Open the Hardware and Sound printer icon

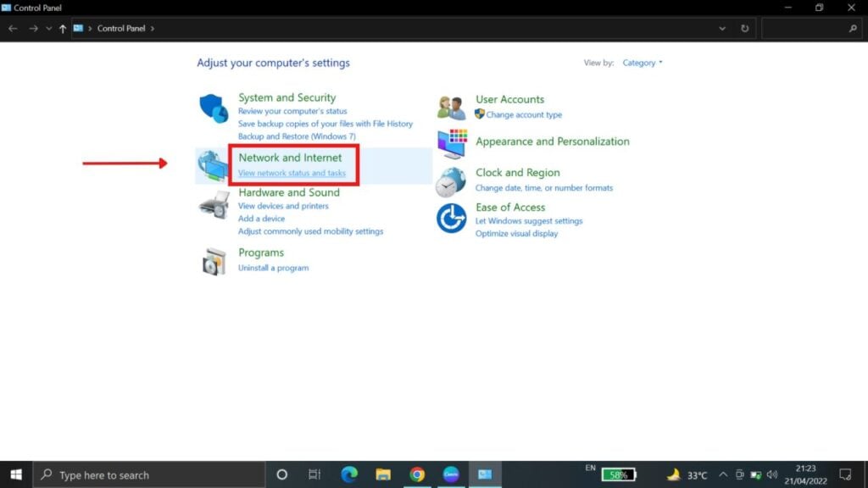pos(214,205)
